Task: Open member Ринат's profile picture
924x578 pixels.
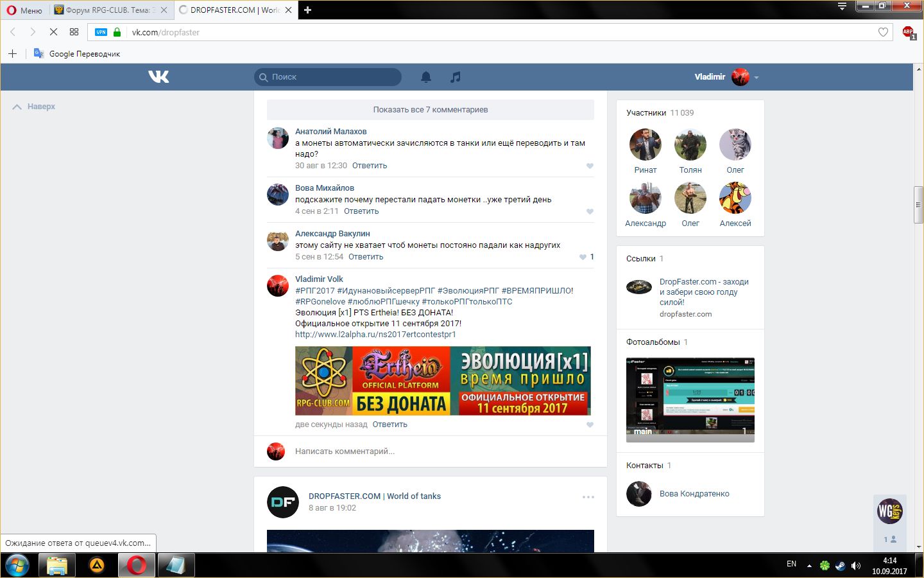Action: pyautogui.click(x=646, y=144)
